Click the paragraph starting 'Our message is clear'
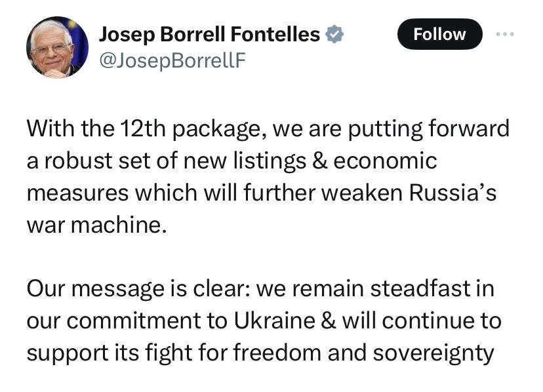The image size is (543, 392). 264,321
